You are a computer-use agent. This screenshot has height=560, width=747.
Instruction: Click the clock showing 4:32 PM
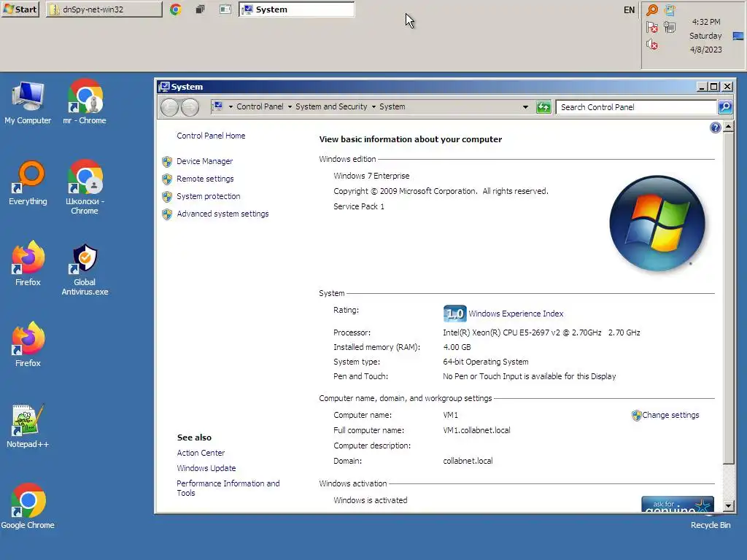(x=705, y=22)
